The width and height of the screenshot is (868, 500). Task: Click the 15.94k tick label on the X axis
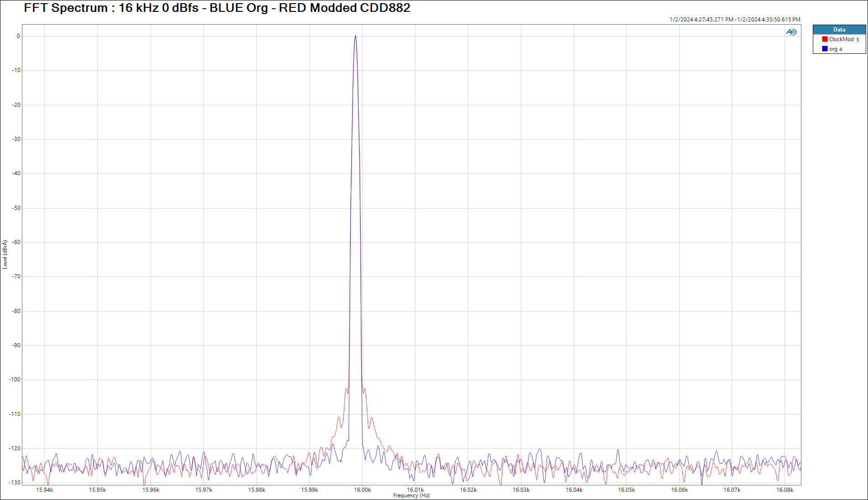(45, 490)
